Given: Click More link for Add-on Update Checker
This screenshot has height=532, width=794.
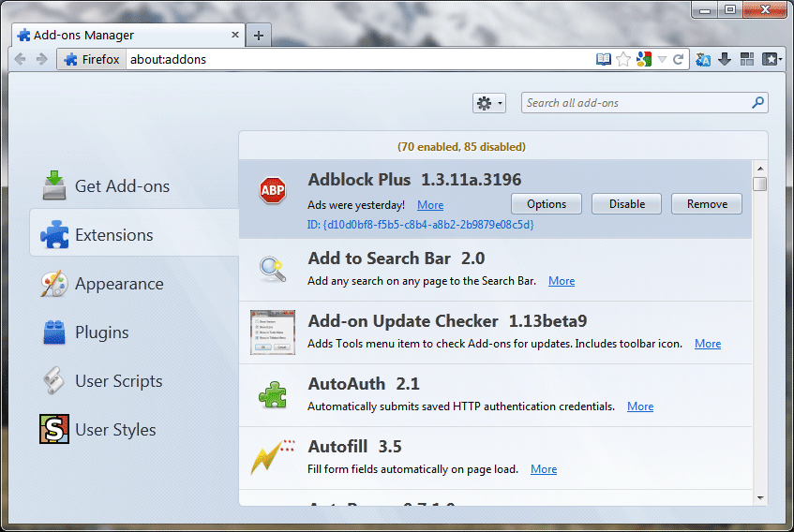Looking at the screenshot, I should click(708, 344).
